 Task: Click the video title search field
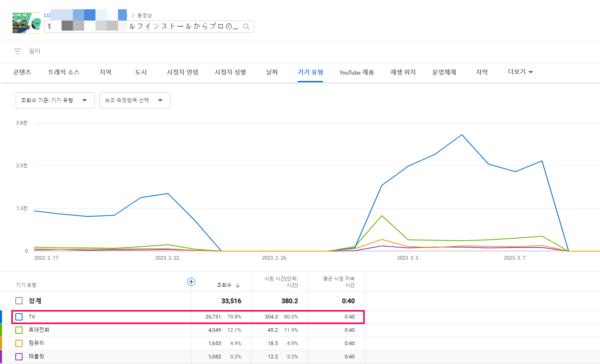coord(149,26)
